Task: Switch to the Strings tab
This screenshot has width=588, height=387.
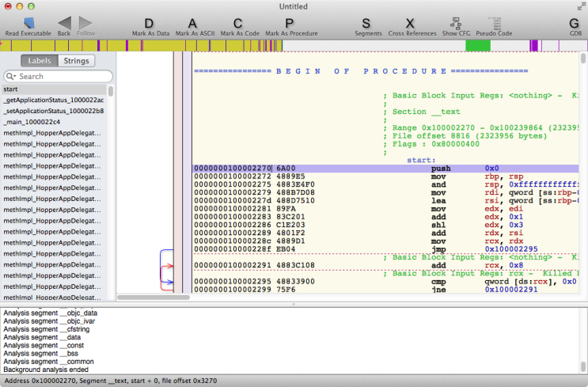Action: point(75,61)
